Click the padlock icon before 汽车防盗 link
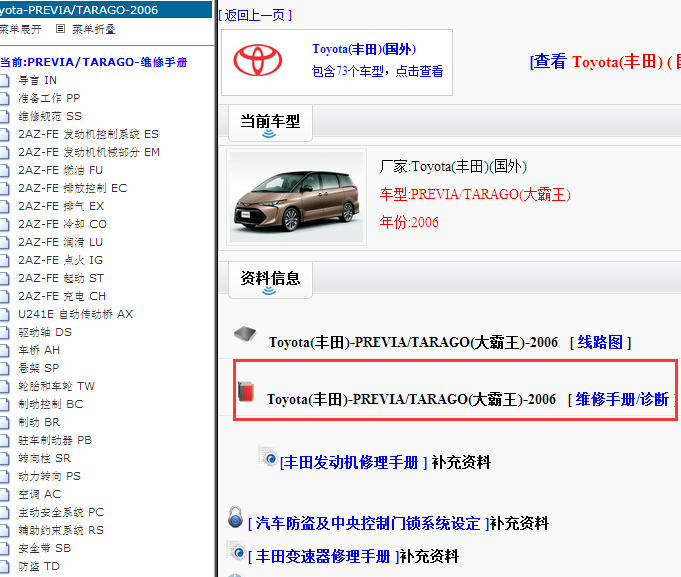The width and height of the screenshot is (681, 577). coord(235,517)
